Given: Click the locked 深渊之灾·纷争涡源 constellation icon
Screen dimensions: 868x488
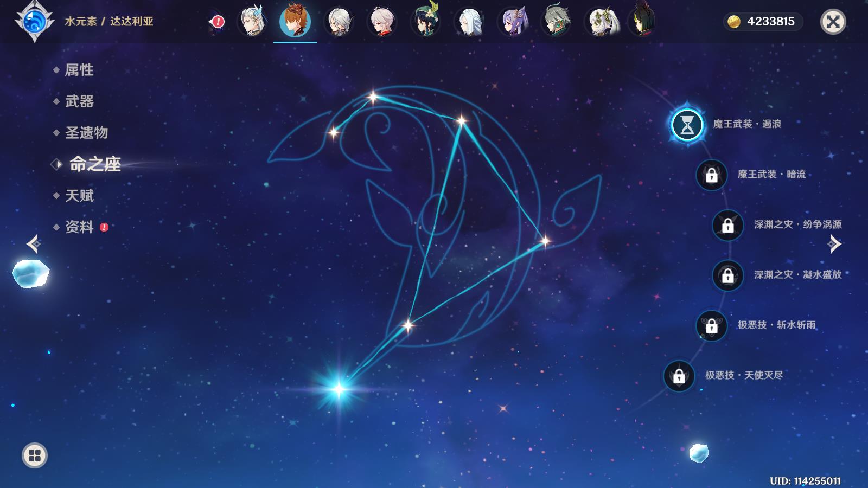Looking at the screenshot, I should pos(727,225).
